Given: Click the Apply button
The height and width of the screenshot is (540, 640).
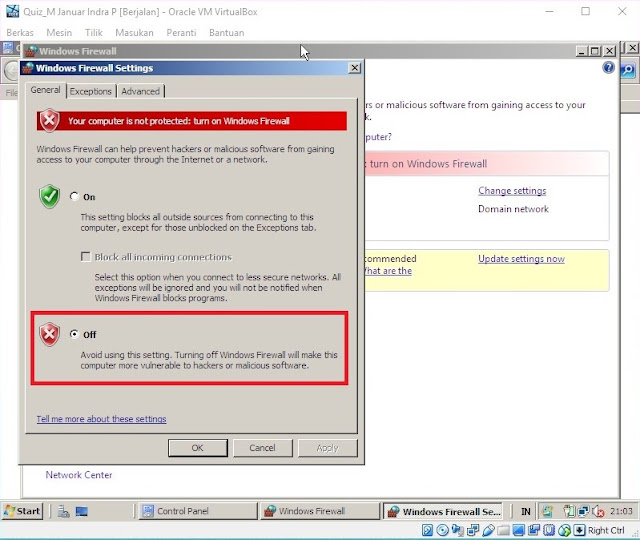Looking at the screenshot, I should [327, 448].
